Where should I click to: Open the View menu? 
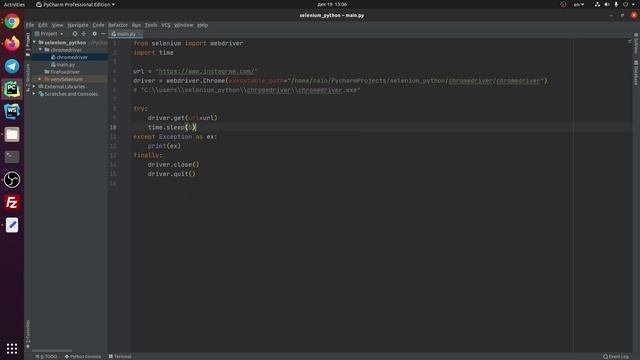click(57, 25)
